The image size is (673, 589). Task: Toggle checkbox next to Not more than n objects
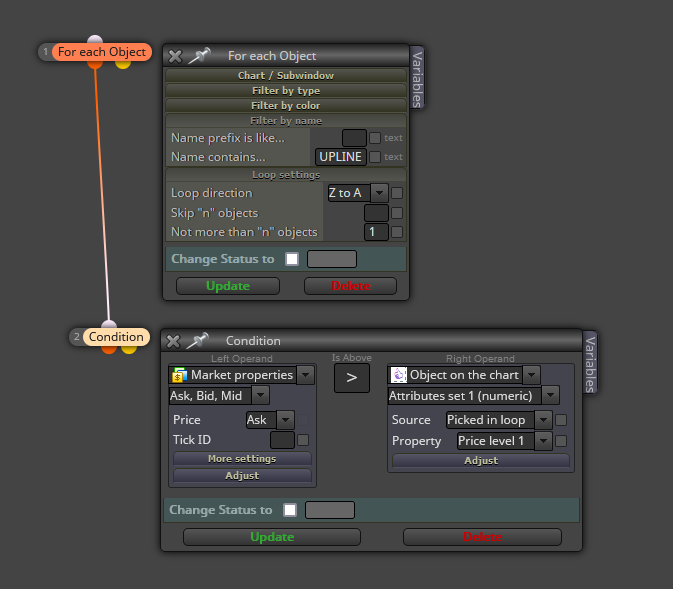pyautogui.click(x=397, y=232)
